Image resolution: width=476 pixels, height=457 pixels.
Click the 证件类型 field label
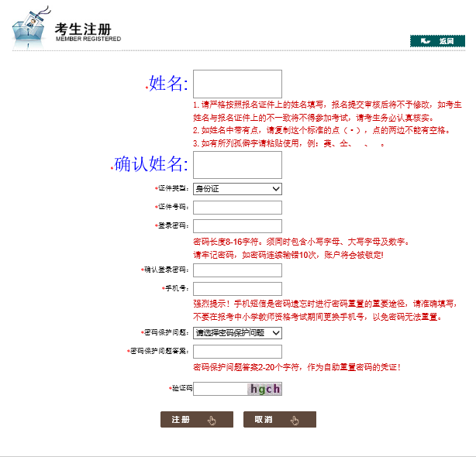point(173,188)
